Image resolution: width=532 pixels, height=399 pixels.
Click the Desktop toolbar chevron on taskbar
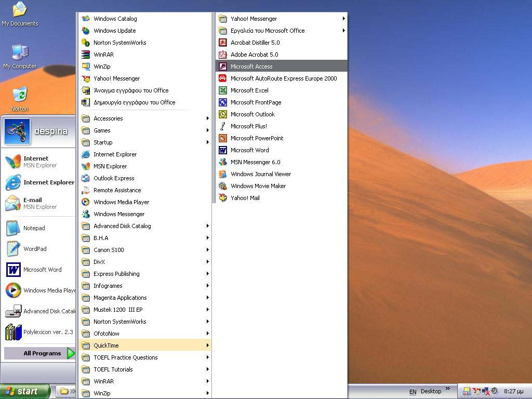point(447,389)
